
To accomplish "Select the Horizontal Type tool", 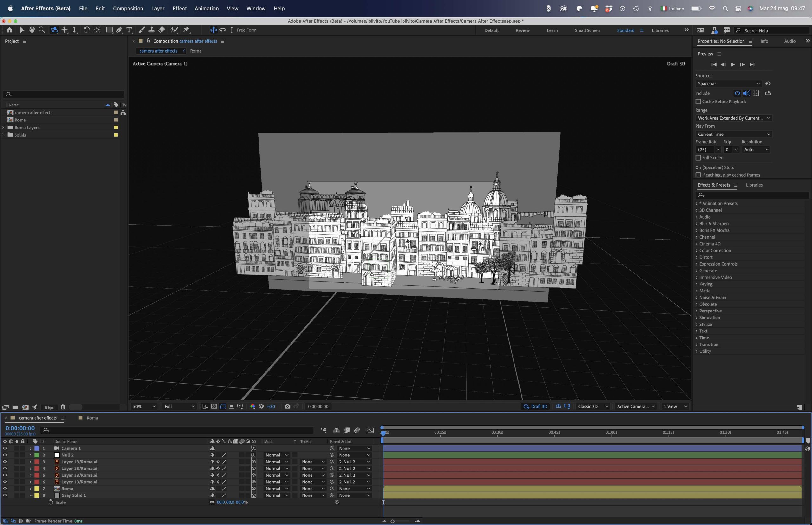I will coord(129,30).
